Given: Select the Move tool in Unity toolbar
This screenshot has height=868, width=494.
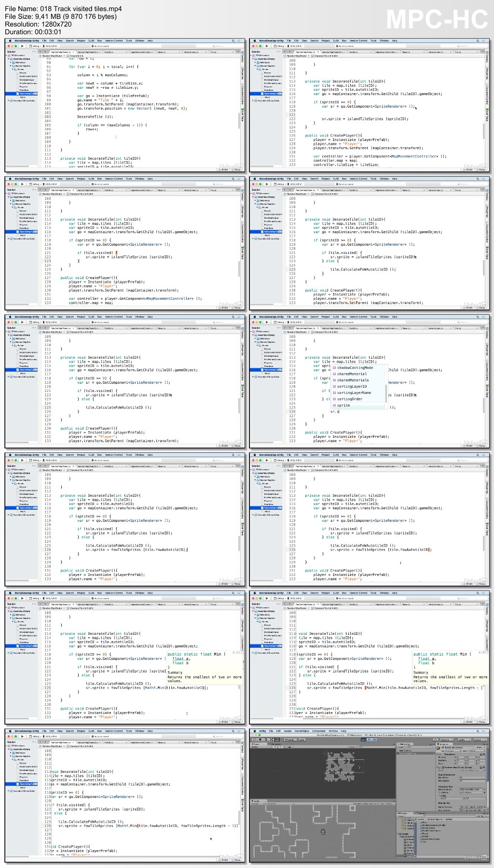Looking at the screenshot, I should 260,740.
